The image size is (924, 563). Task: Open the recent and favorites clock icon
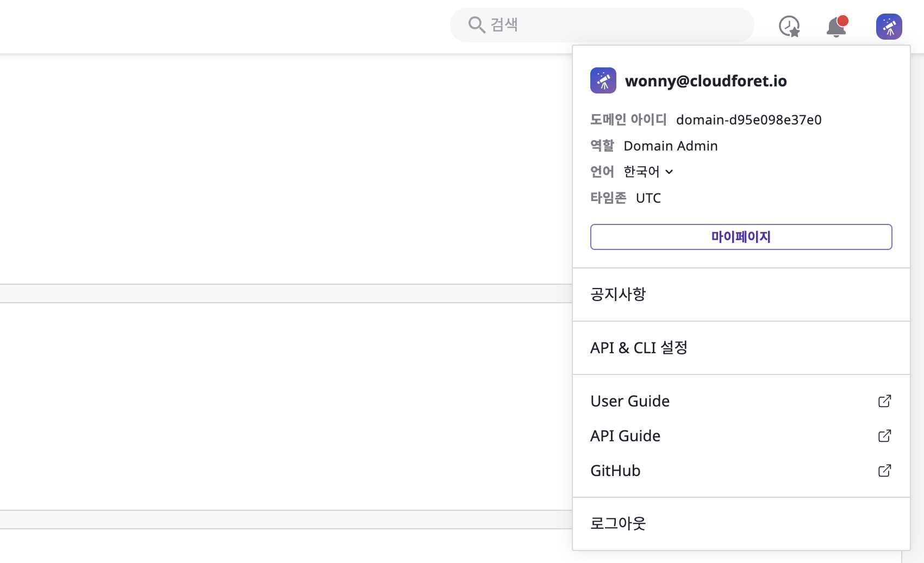[x=789, y=26]
